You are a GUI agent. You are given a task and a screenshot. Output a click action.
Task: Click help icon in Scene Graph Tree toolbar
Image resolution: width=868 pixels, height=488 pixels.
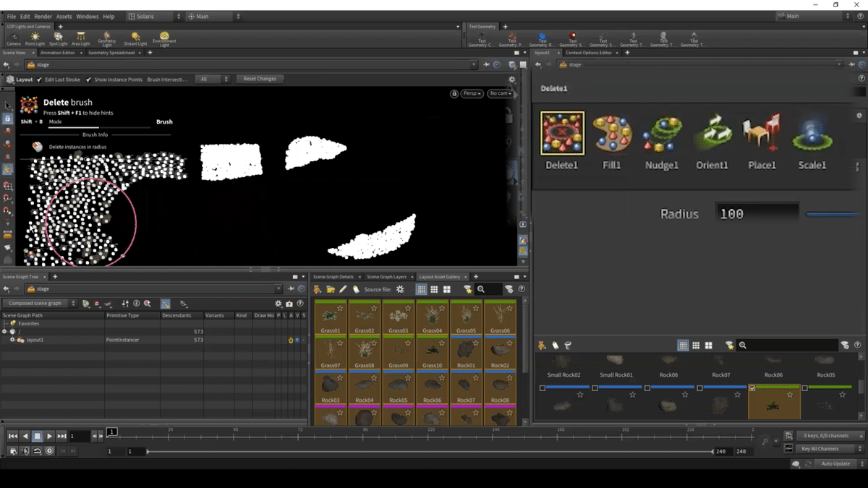click(300, 304)
